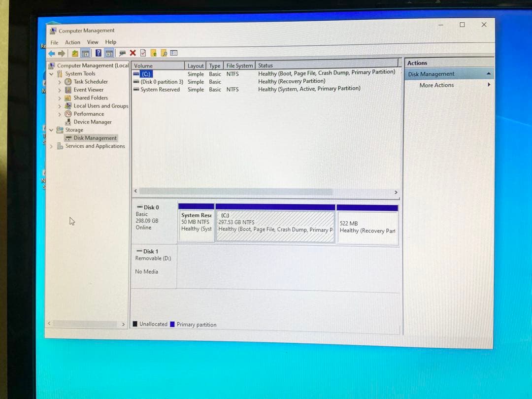
Task: Select the Disk Management icon under Storage
Action: [x=67, y=137]
